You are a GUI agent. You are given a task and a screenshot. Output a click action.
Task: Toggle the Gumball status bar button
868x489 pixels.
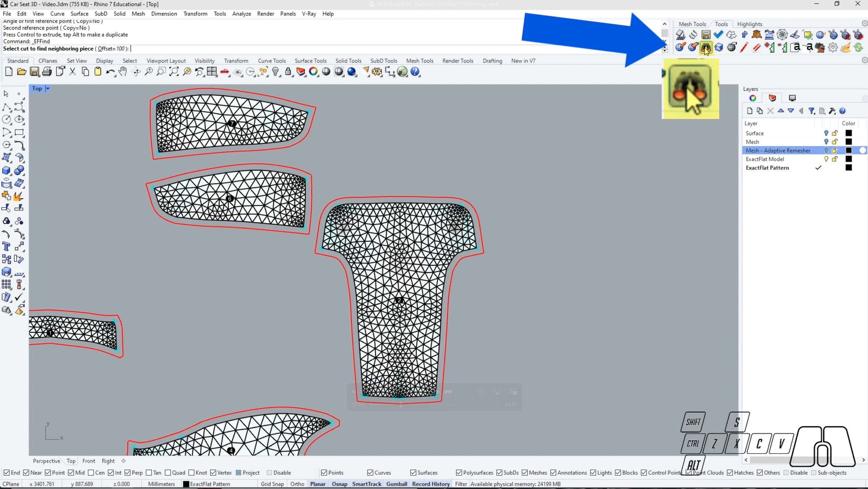tap(397, 484)
